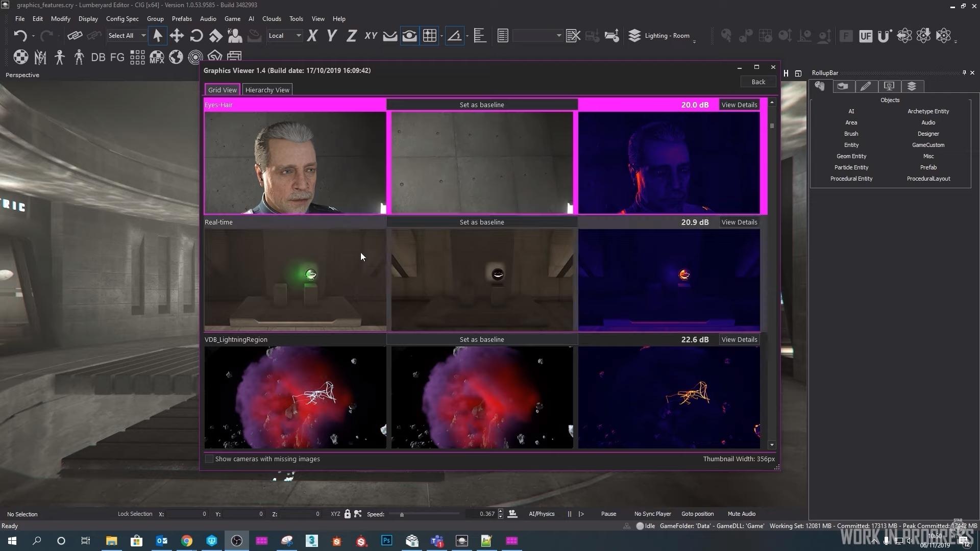Open the Prefabs menu
The height and width of the screenshot is (551, 980).
[x=182, y=19]
